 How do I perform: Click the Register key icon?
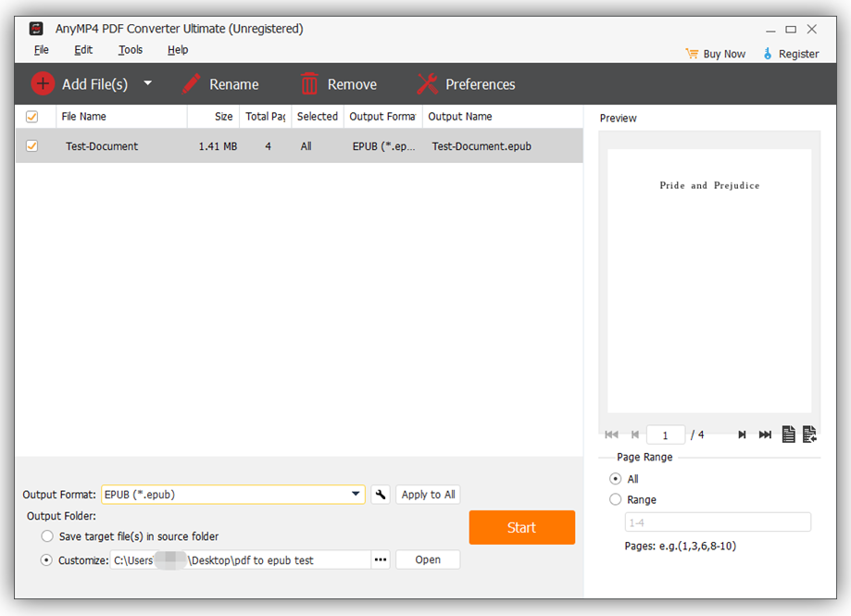[768, 53]
